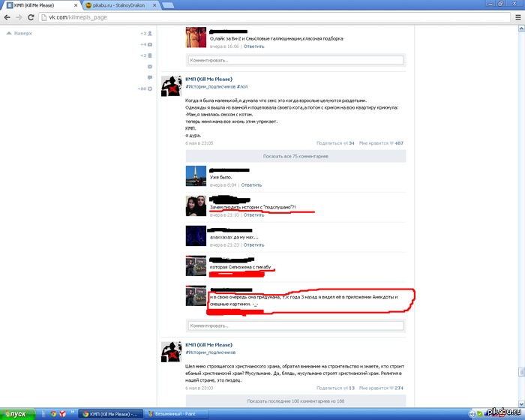Like the post with 274 likes
The image size is (525, 420).
point(381,388)
